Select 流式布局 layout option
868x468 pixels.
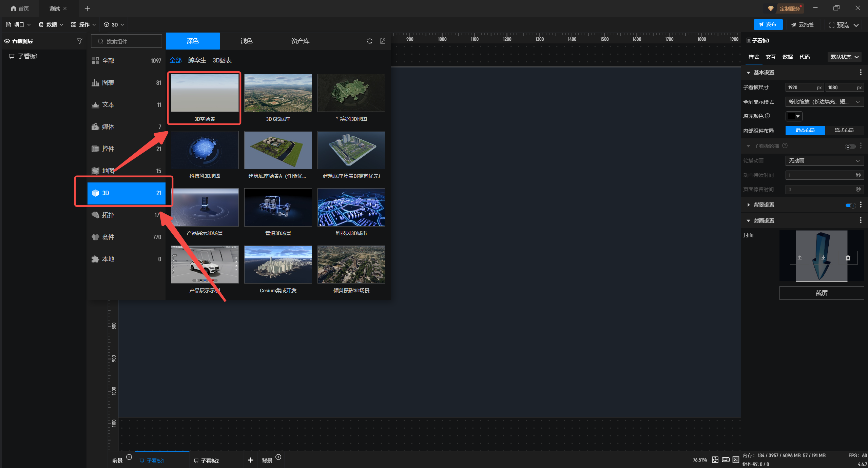coord(844,131)
